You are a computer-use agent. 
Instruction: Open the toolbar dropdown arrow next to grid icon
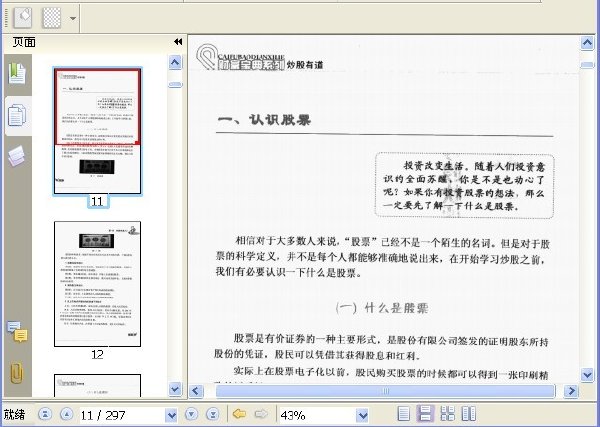(73, 18)
